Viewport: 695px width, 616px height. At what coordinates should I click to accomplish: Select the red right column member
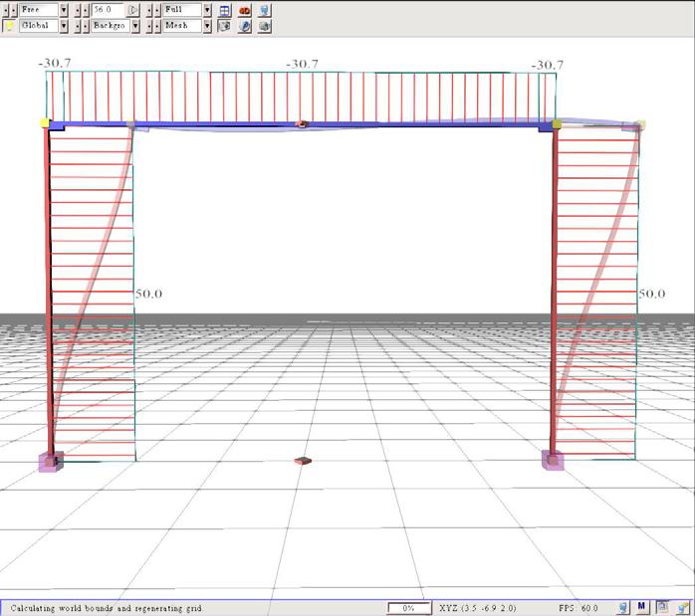point(554,288)
